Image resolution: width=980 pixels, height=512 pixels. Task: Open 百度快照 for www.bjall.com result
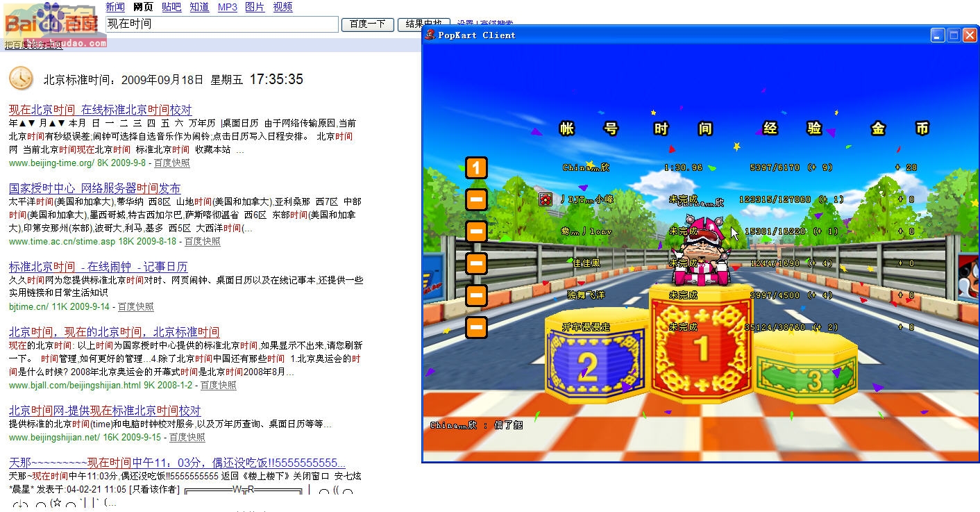coord(218,385)
